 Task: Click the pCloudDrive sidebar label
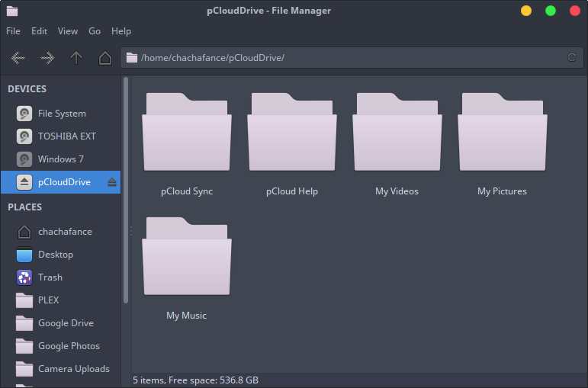pyautogui.click(x=65, y=182)
